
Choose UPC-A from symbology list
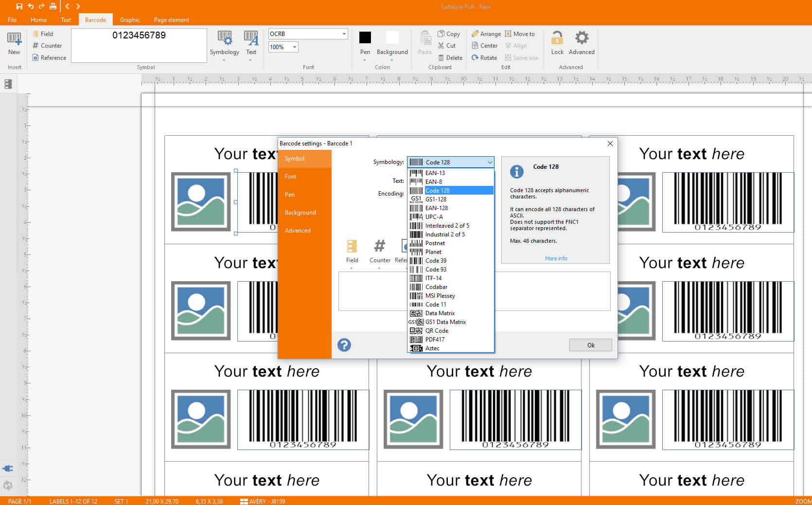pyautogui.click(x=451, y=216)
